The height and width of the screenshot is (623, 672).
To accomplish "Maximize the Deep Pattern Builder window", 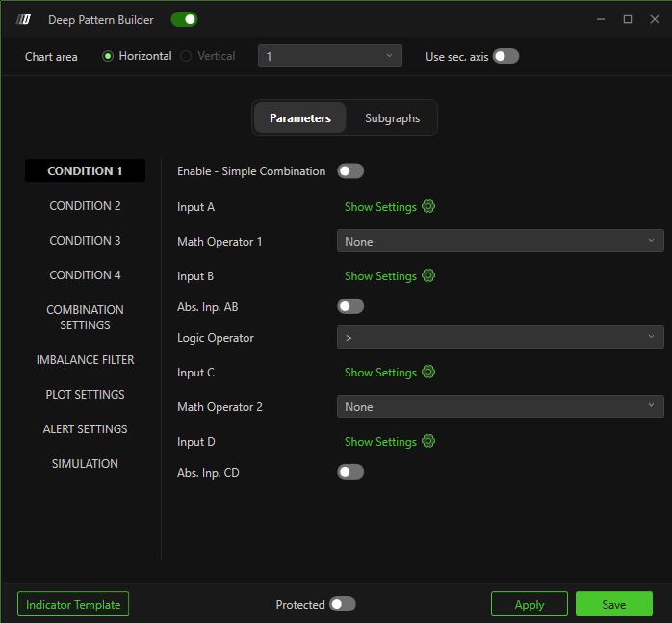I will pos(628,19).
